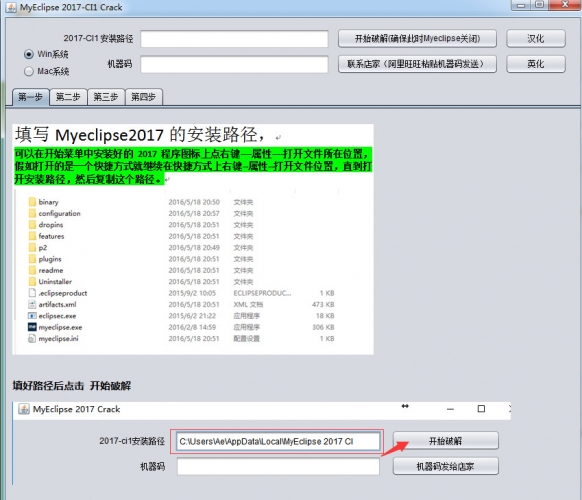Viewport: 582px width, 500px height.
Task: Click the .eclipseproduct file name
Action: pos(63,293)
